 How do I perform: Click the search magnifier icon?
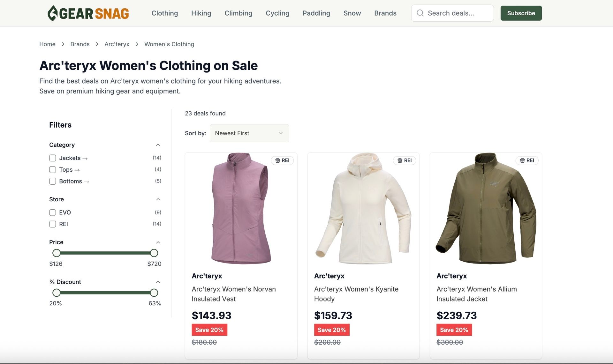pyautogui.click(x=420, y=13)
